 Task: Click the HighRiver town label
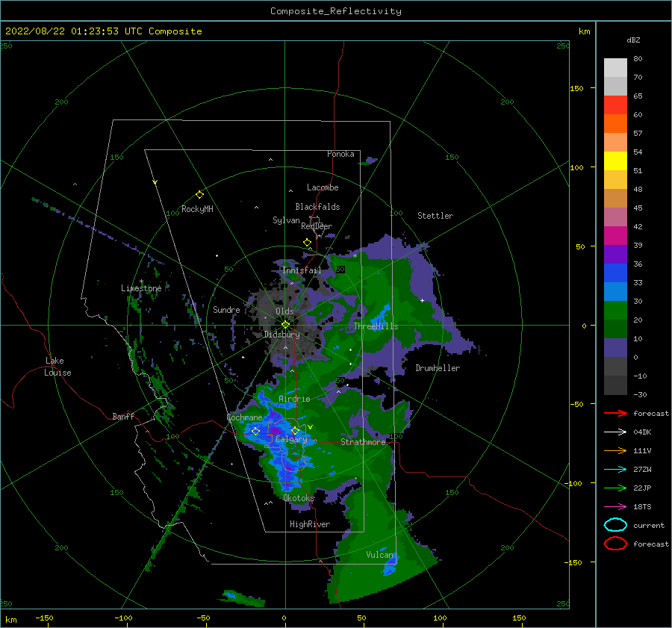(x=310, y=524)
